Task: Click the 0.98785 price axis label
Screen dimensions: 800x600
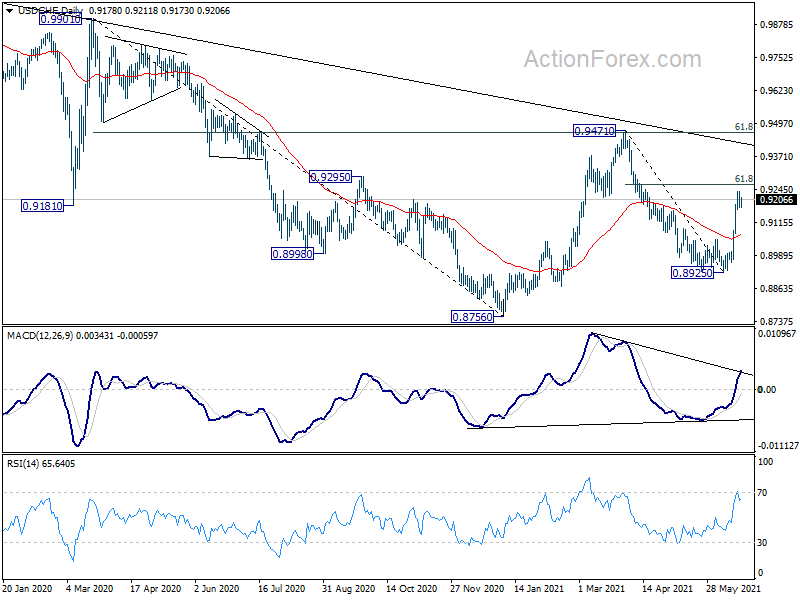Action: (x=777, y=24)
